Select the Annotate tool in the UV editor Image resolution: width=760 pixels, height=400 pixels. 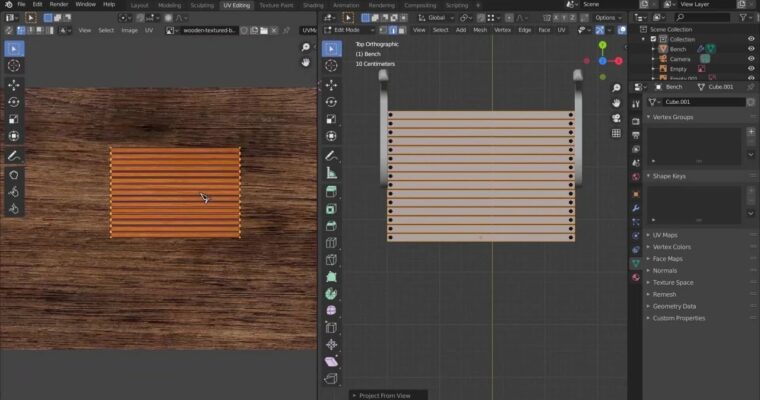tap(14, 156)
